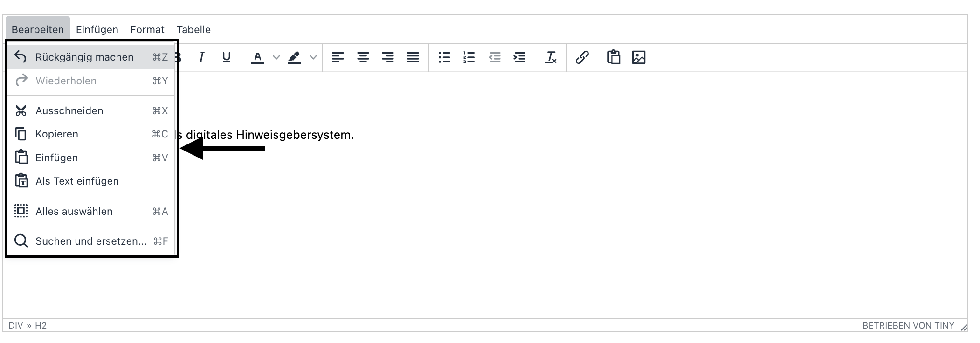The height and width of the screenshot is (343, 980).
Task: Click paste clipboard toolbar icon
Action: coord(614,57)
